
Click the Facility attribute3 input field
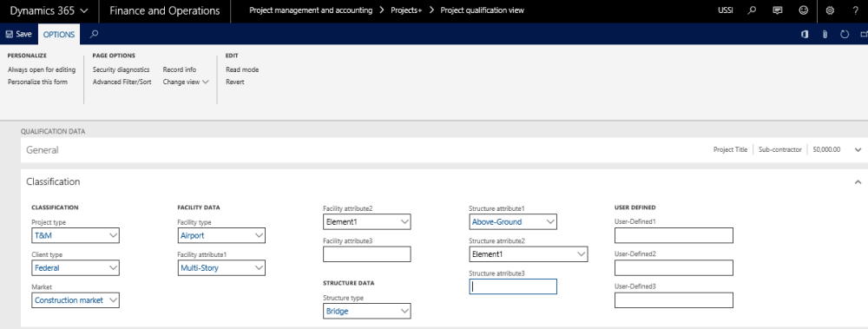tap(367, 254)
